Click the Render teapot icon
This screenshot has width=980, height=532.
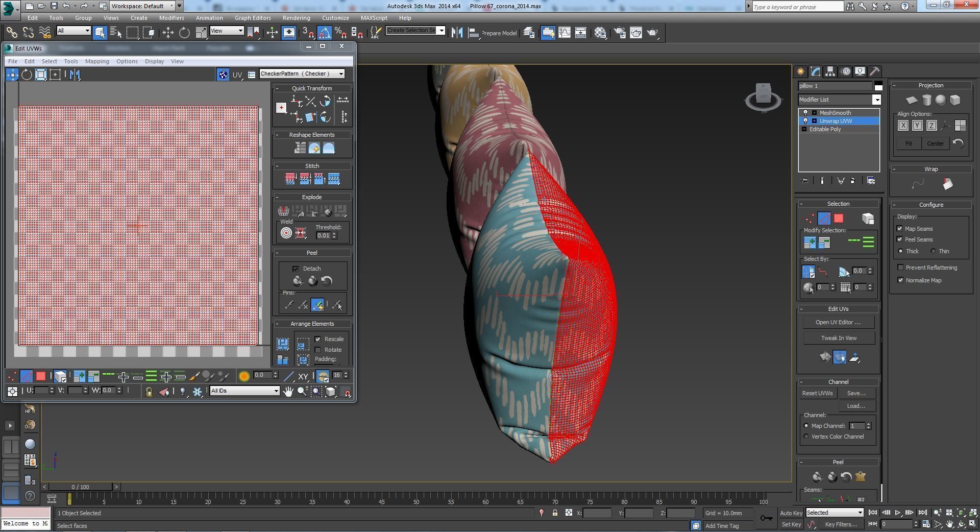pos(652,33)
